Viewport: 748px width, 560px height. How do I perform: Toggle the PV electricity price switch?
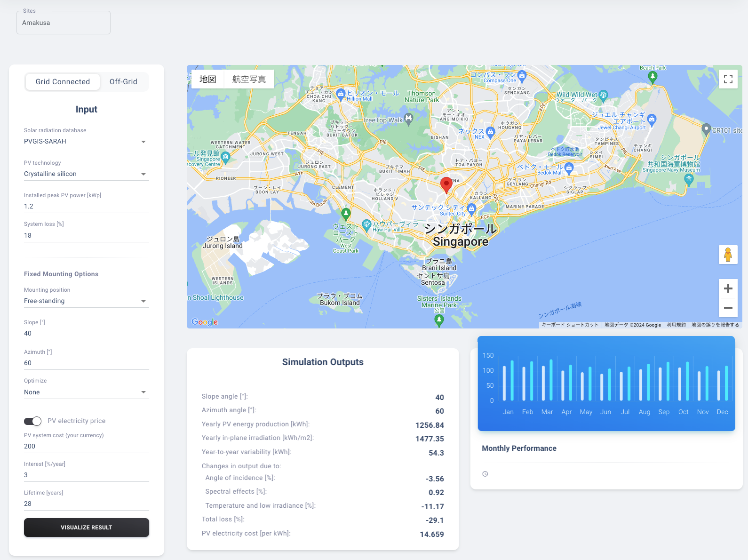pyautogui.click(x=32, y=421)
